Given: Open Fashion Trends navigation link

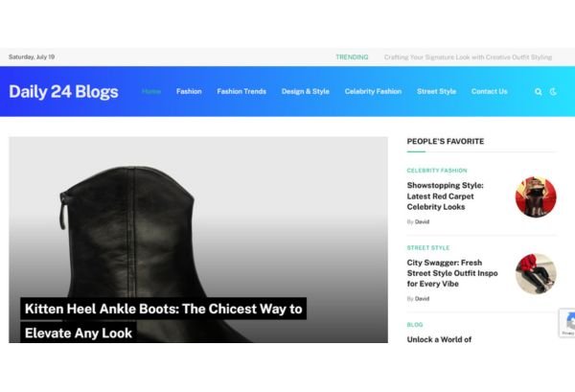Looking at the screenshot, I should tap(241, 91).
